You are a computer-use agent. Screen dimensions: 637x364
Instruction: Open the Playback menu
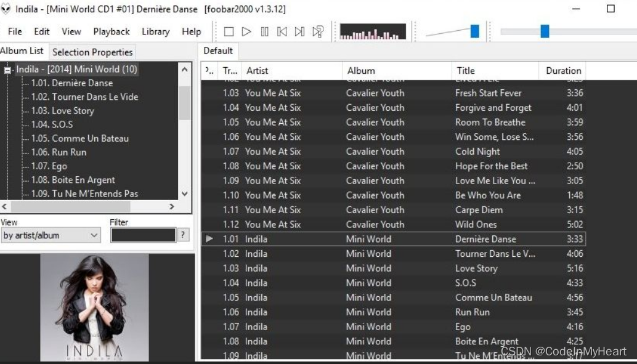click(112, 31)
